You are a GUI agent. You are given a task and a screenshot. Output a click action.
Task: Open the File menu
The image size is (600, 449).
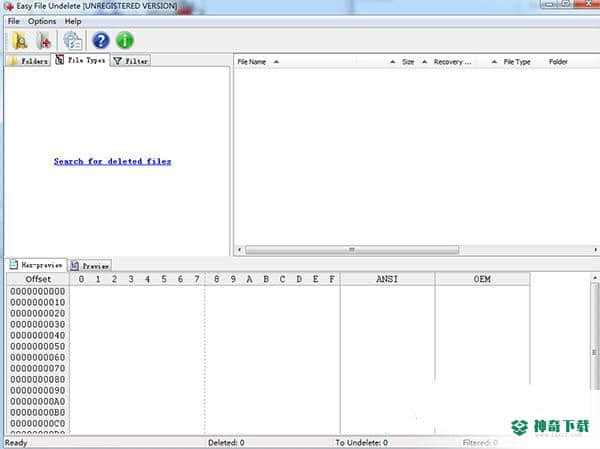(x=14, y=21)
